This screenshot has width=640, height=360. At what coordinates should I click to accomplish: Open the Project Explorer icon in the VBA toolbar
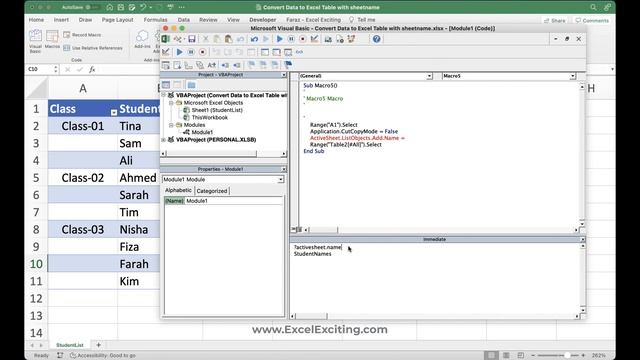click(x=328, y=39)
